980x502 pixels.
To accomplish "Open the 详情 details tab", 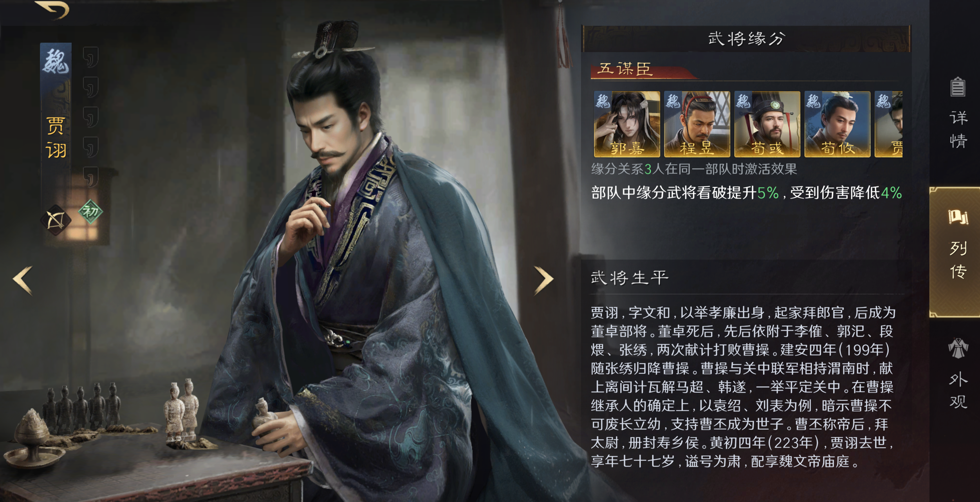I will point(958,114).
